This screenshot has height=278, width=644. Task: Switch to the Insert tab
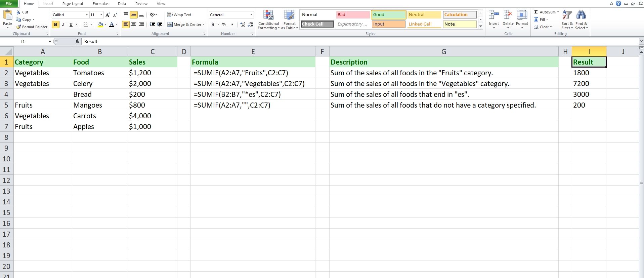click(x=48, y=4)
